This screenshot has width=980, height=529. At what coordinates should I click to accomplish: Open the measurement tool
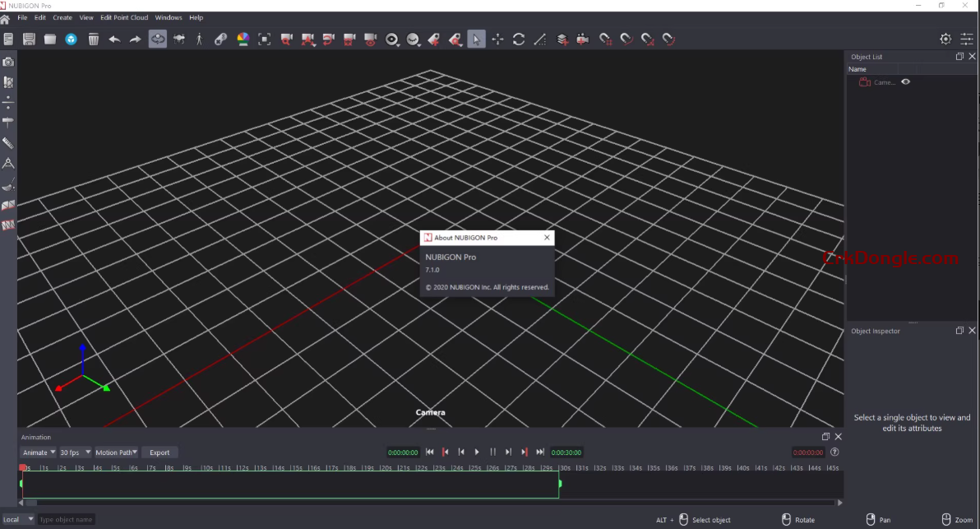(539, 39)
